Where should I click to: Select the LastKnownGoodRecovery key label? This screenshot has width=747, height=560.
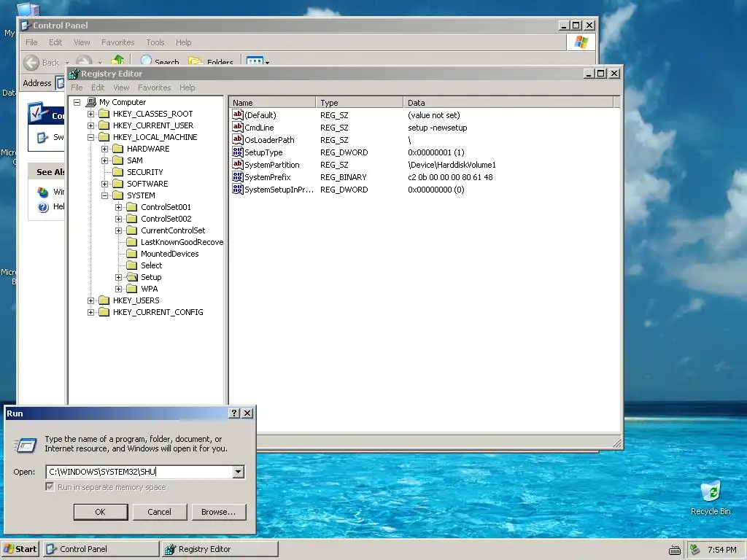coord(182,242)
